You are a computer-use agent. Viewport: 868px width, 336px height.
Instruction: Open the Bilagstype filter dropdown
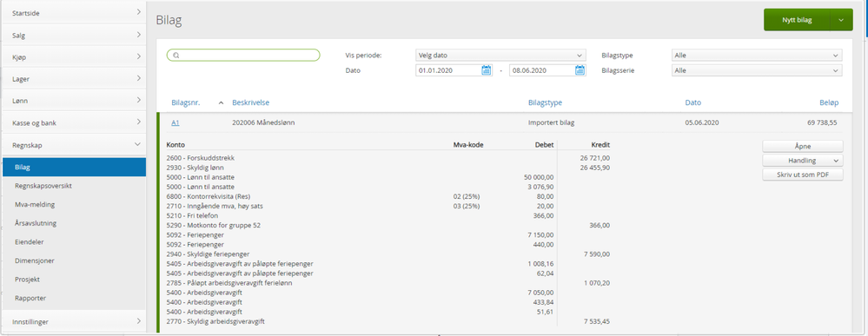click(756, 56)
